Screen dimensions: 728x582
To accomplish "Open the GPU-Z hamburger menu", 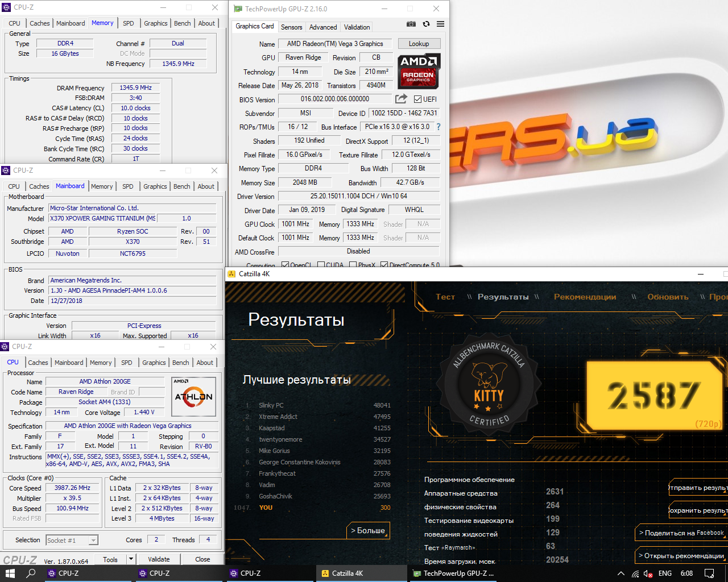I will click(440, 24).
